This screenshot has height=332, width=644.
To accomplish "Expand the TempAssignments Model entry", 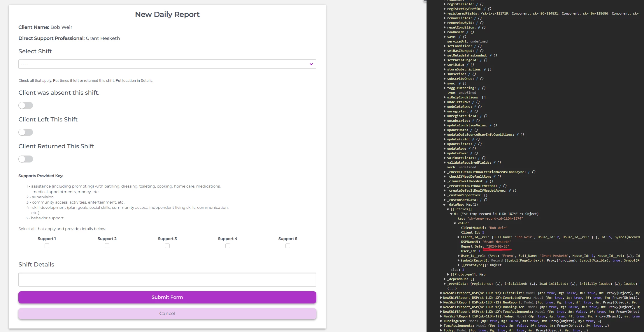I will [441, 326].
